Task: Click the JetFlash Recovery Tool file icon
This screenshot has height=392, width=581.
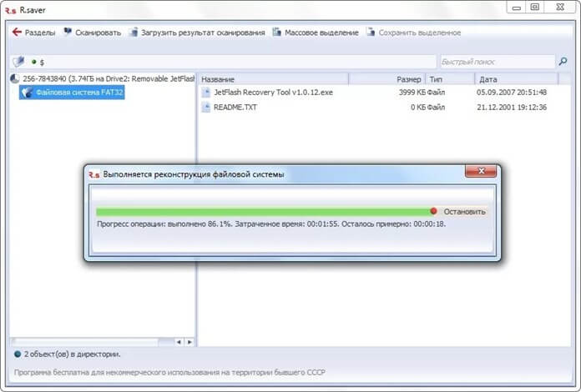Action: point(205,93)
